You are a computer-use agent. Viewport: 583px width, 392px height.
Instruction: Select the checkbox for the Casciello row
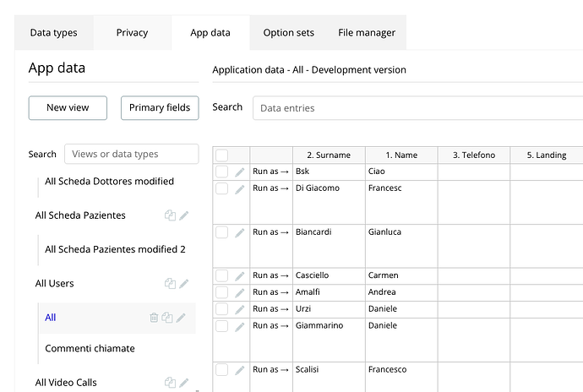tap(221, 275)
